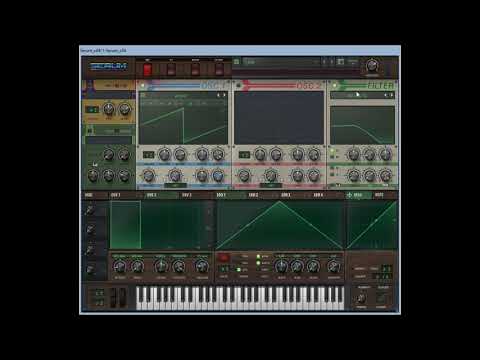Image resolution: width=480 pixels, height=360 pixels.
Task: Toggle the FILTER enable LED
Action: 334,86
